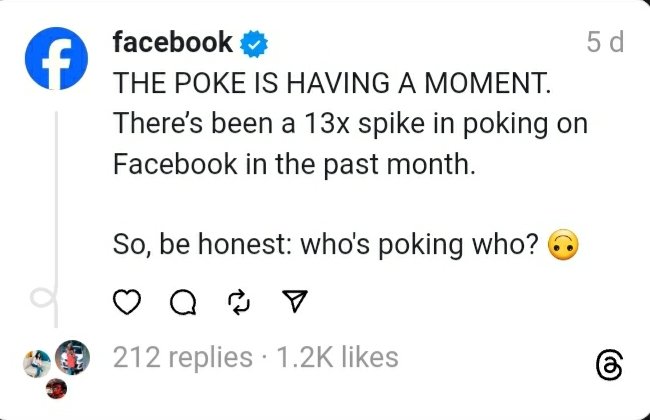Open the facebook username profile link

pos(172,43)
